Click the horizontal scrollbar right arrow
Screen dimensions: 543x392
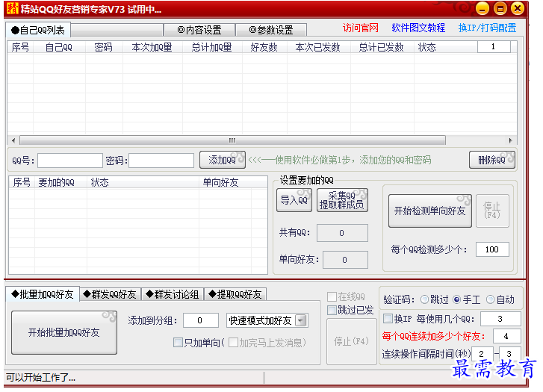[510, 140]
